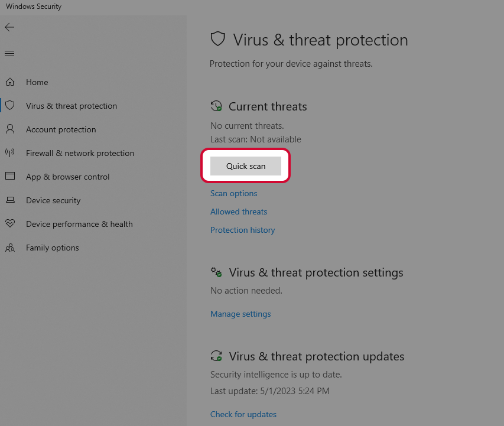Click the Current threats status icon
The image size is (504, 426).
click(x=216, y=106)
